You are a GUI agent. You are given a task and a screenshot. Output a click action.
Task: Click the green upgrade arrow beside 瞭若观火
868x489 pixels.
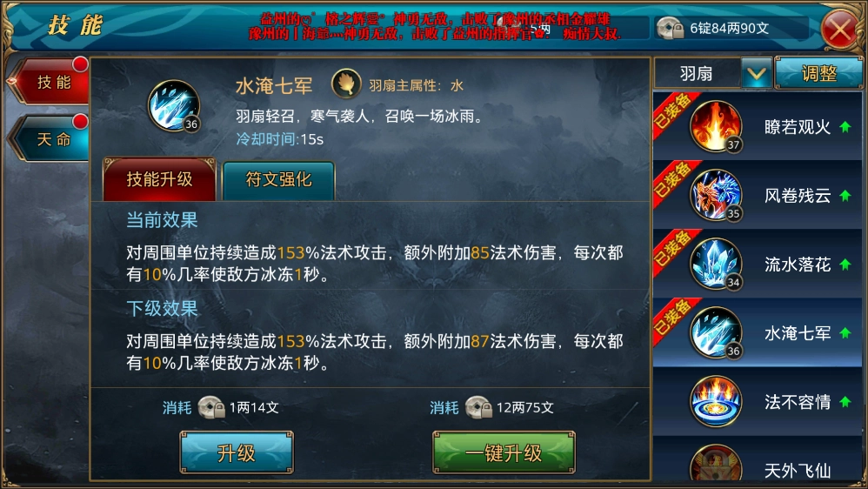coord(845,127)
